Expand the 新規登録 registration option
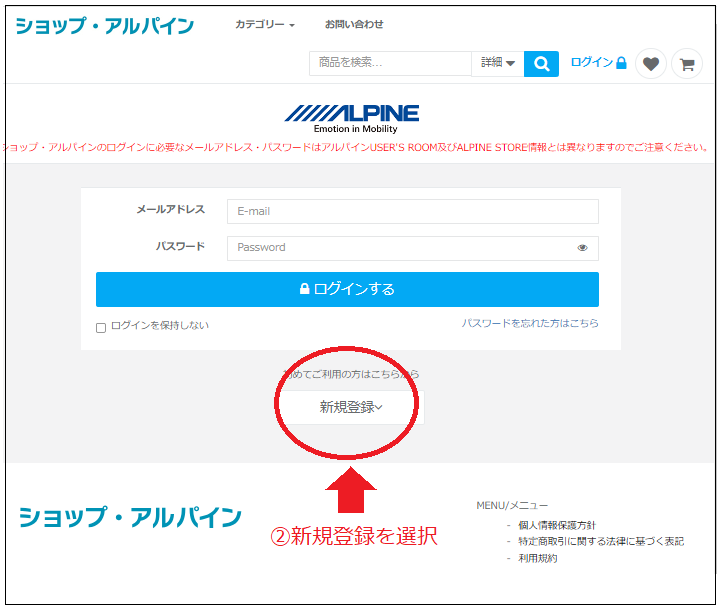Viewport: 719px width, 607px height. pyautogui.click(x=350, y=407)
